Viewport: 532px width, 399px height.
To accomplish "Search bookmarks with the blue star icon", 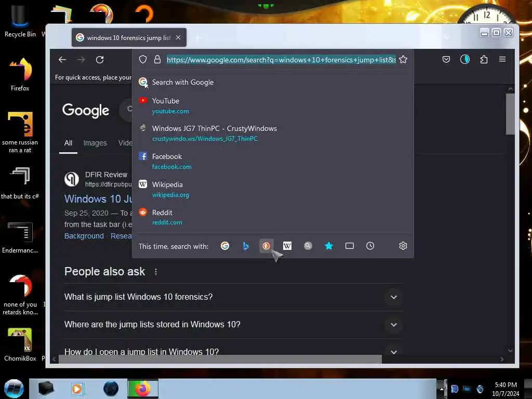I will point(328,246).
